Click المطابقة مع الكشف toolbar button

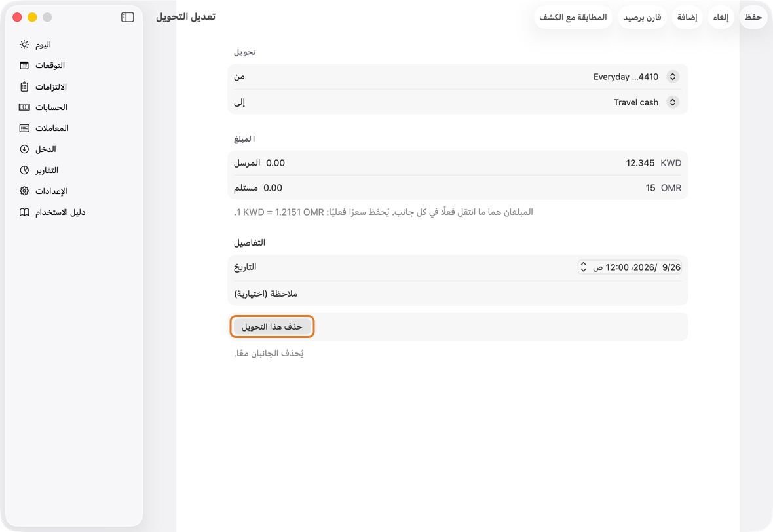pos(573,17)
